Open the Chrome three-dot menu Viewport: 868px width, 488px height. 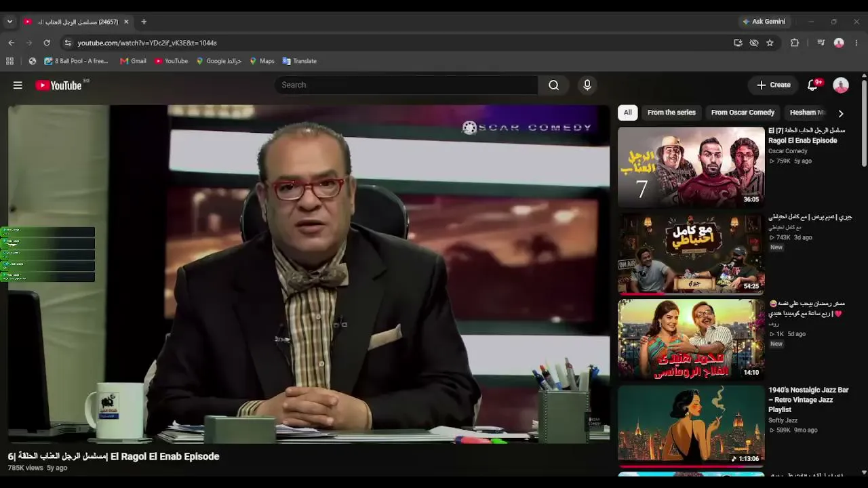point(856,43)
